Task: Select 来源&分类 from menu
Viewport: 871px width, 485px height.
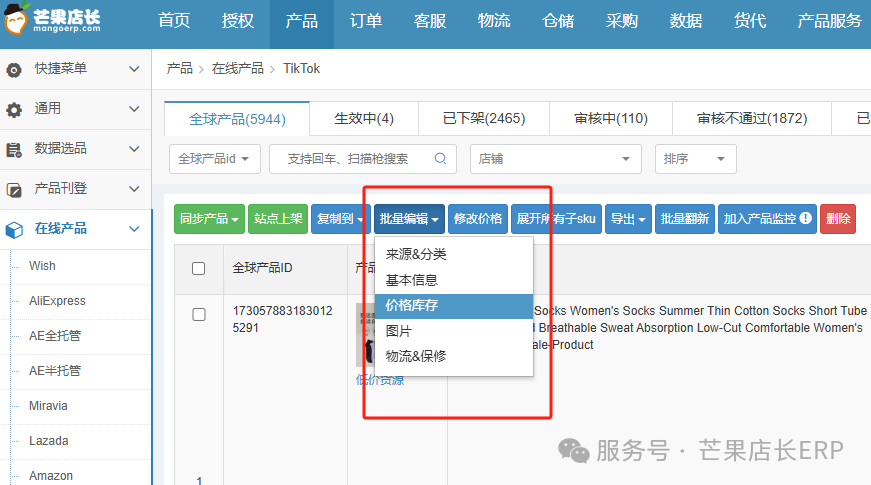Action: (454, 254)
